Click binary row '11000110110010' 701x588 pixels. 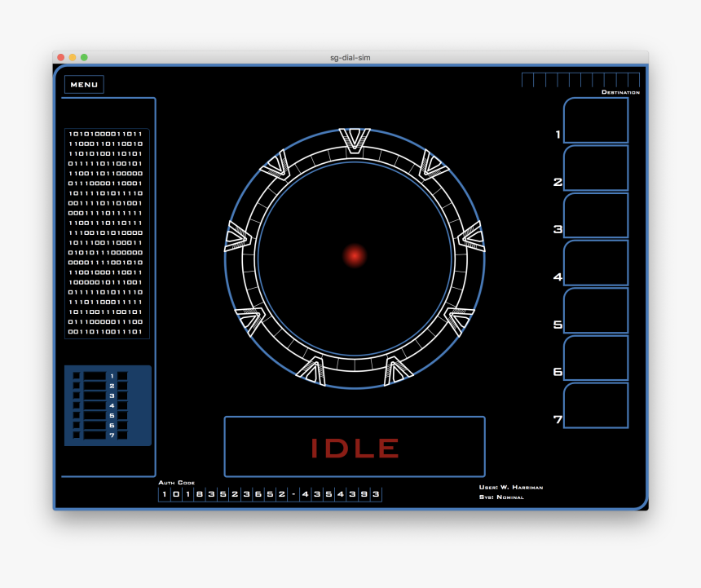click(x=105, y=144)
